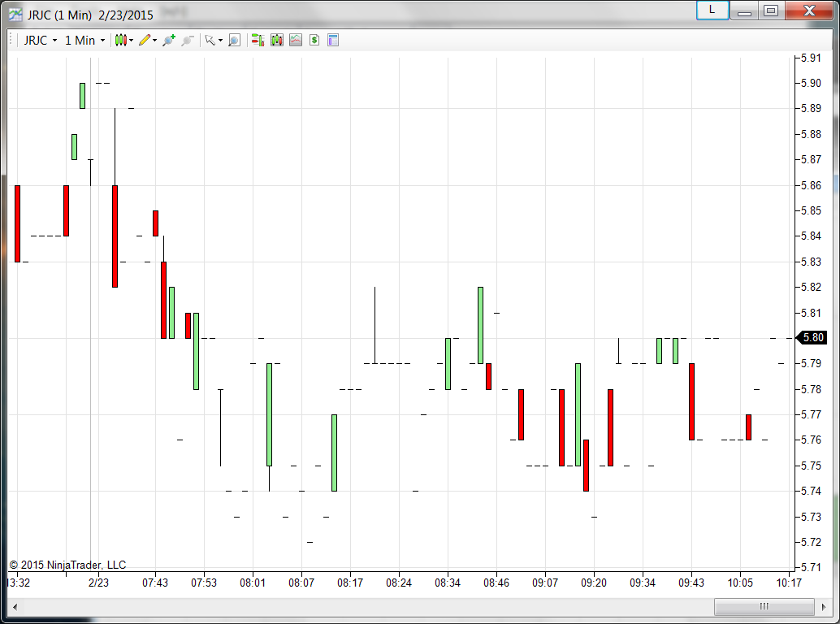The height and width of the screenshot is (624, 840).
Task: Click the current price marker 5.80
Action: 812,337
